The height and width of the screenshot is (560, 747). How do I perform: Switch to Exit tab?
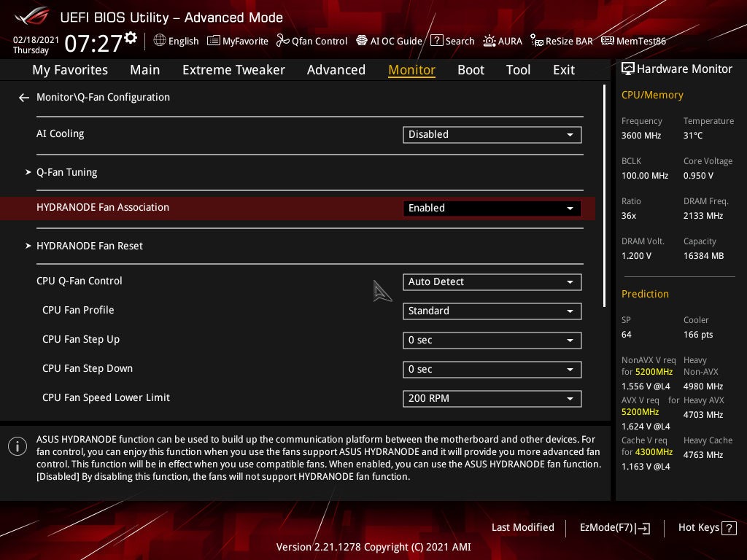pos(564,70)
